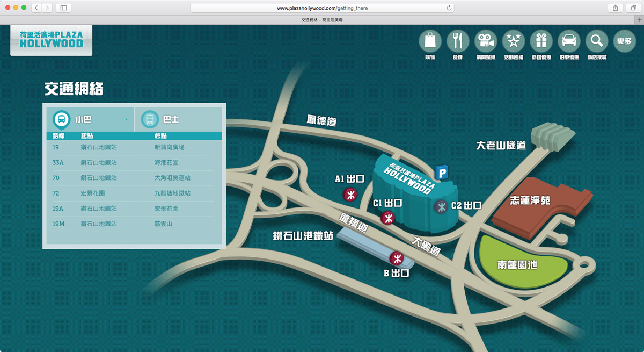Open 消閒娛樂 movie camera icon

(x=486, y=41)
